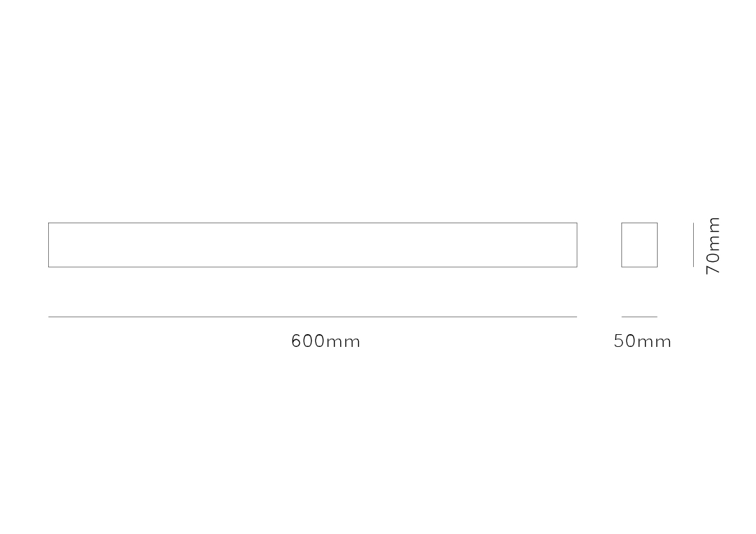The width and height of the screenshot is (756, 534).
Task: Click left end of 600mm dimension line
Action: 49,316
